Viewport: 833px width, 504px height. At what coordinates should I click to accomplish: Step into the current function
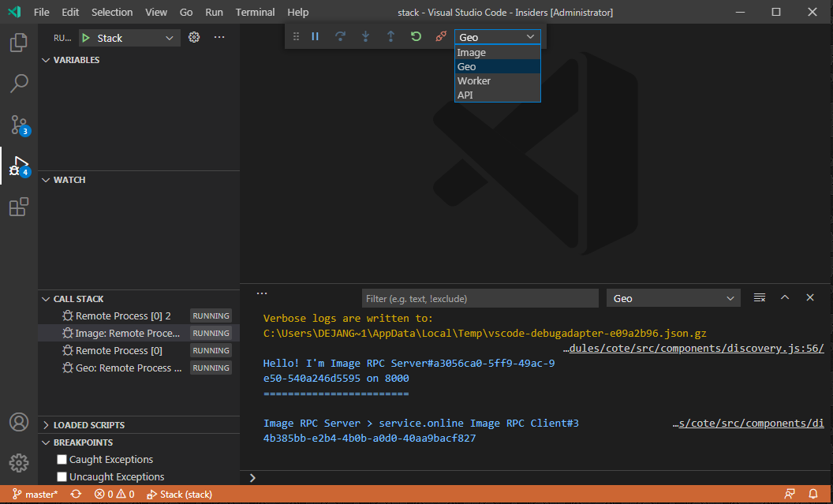[x=365, y=36]
